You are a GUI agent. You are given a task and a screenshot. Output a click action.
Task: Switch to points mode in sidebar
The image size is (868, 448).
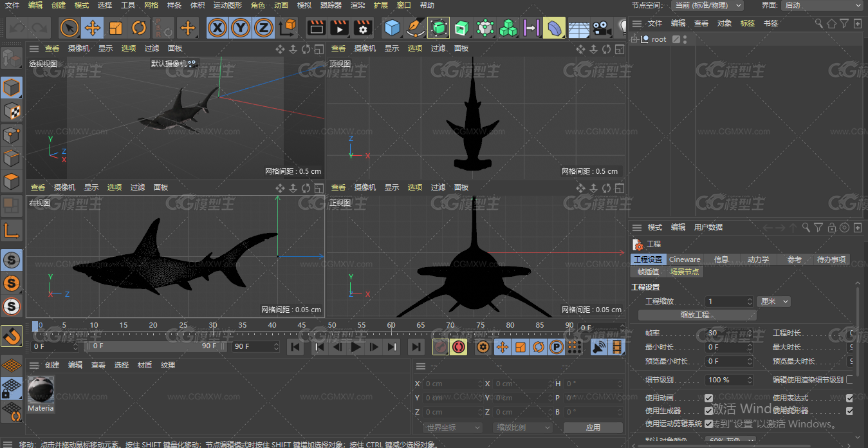pos(12,135)
